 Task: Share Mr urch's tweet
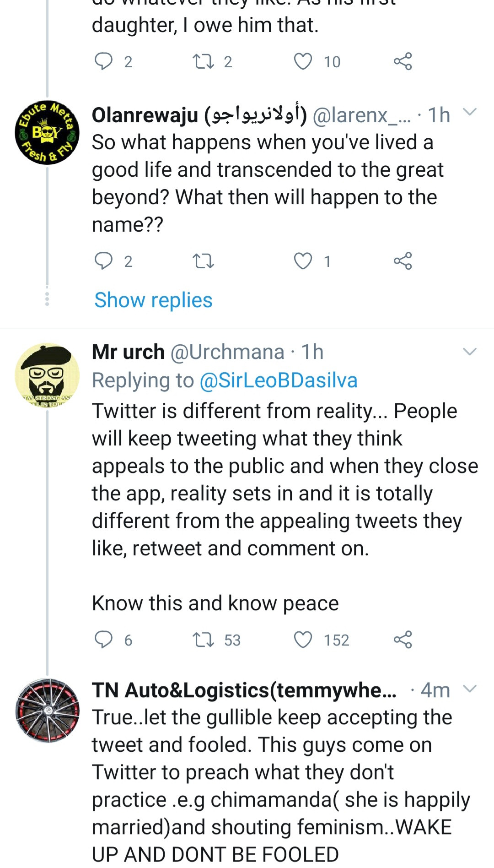tap(403, 640)
